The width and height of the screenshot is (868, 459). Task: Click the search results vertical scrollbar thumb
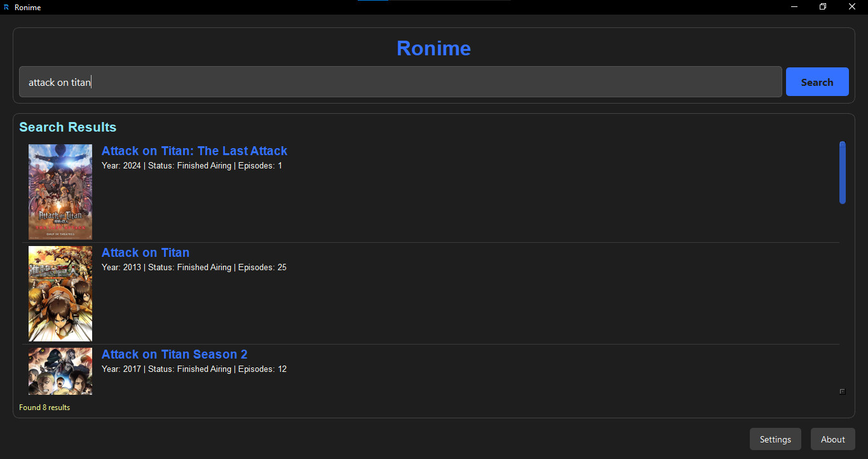pos(843,173)
